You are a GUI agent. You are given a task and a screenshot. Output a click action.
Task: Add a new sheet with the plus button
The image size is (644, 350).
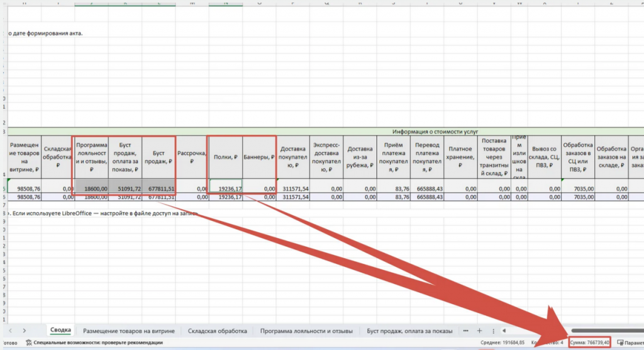(479, 330)
